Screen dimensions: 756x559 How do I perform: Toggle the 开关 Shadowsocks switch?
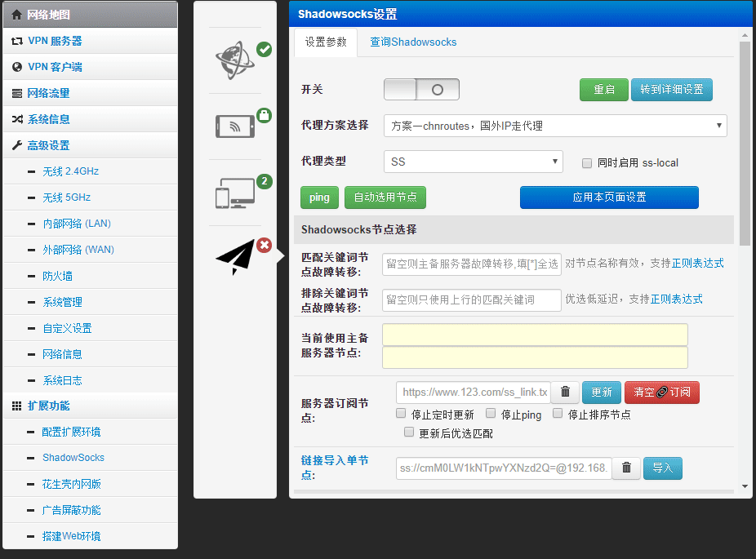421,90
